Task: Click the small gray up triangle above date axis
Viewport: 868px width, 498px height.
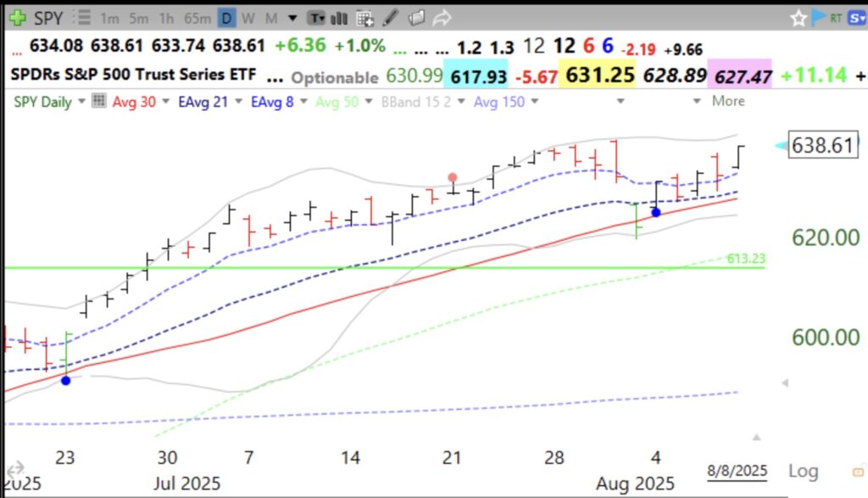Action: pyautogui.click(x=756, y=437)
